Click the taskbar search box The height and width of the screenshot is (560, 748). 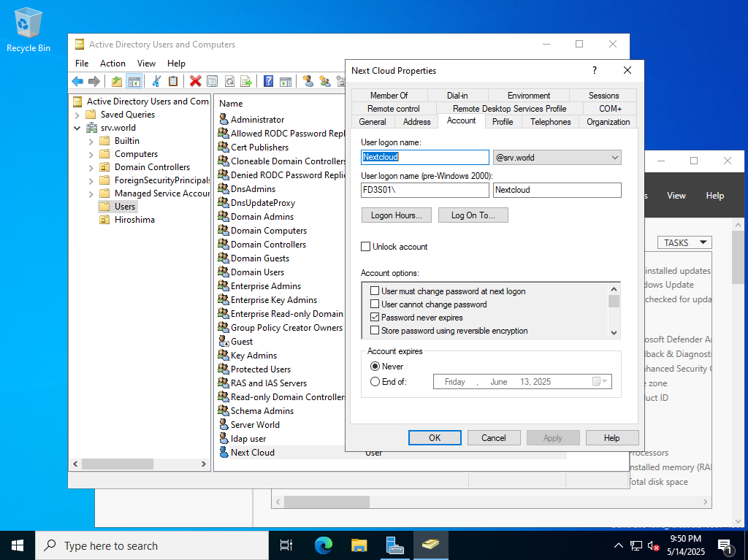tap(152, 545)
